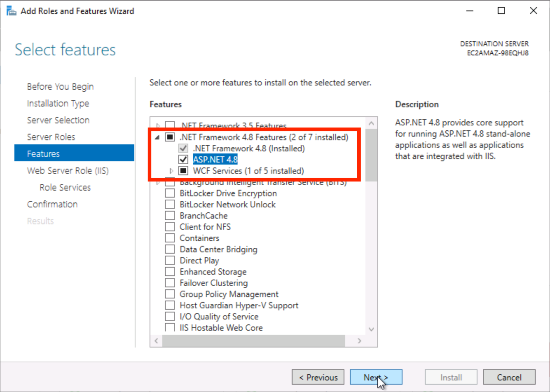Open the Web Server Role (IIS) step
The width and height of the screenshot is (550, 392).
[68, 171]
